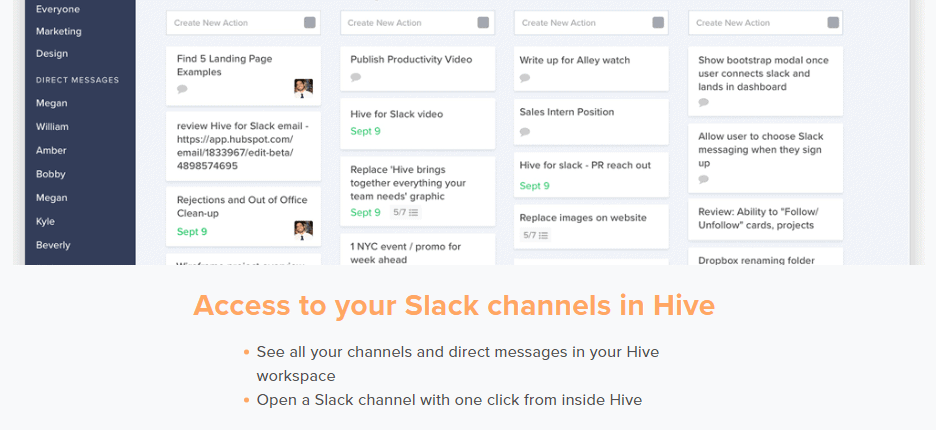This screenshot has width=936, height=430.
Task: Open direct message with William
Action: (52, 127)
